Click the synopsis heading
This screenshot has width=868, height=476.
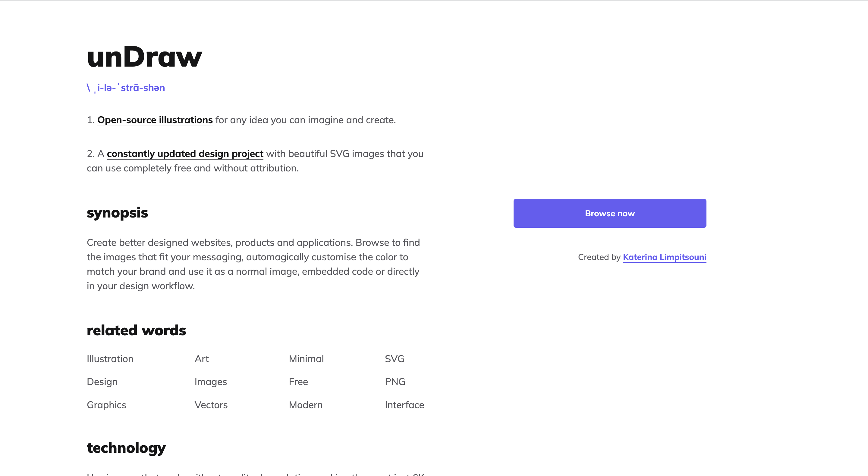click(117, 213)
